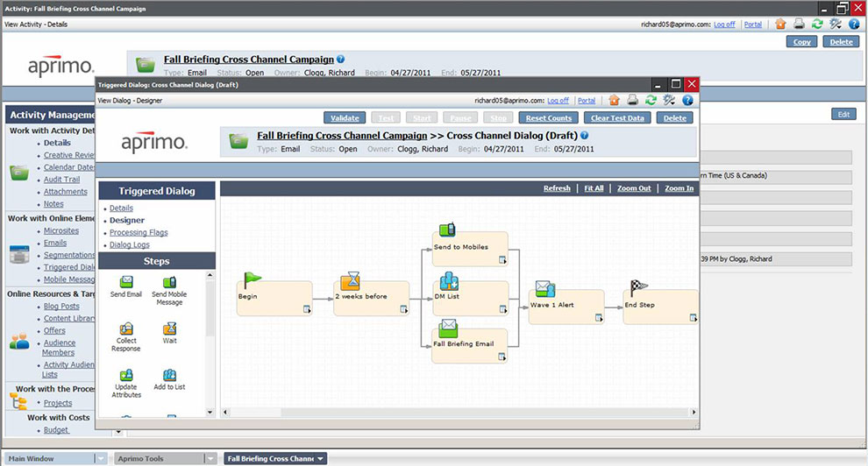Open Budget link in Activity sidebar
The width and height of the screenshot is (868, 466).
56,429
